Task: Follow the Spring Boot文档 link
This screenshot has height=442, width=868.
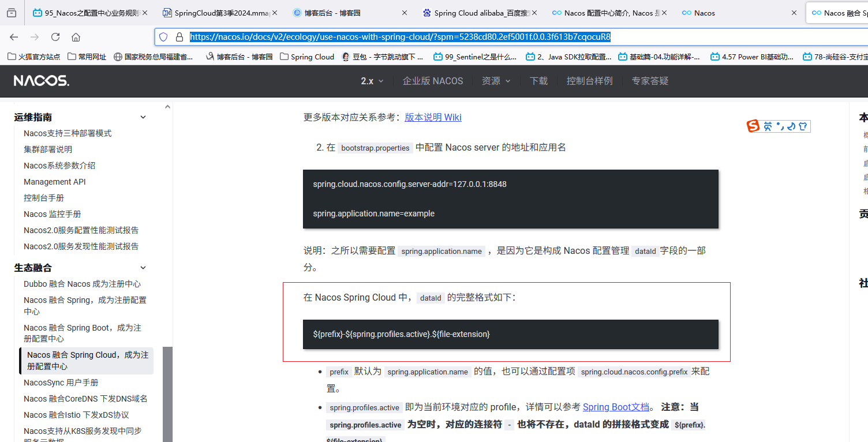Action: [616, 407]
